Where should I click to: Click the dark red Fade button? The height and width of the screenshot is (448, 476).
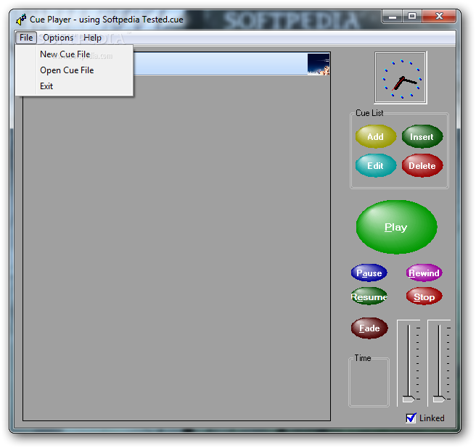pos(369,328)
